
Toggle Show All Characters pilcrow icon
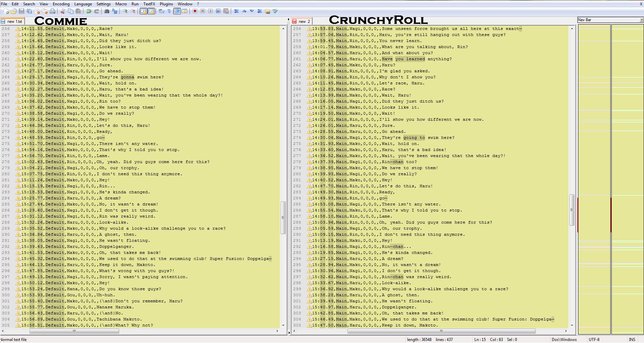[x=169, y=11]
